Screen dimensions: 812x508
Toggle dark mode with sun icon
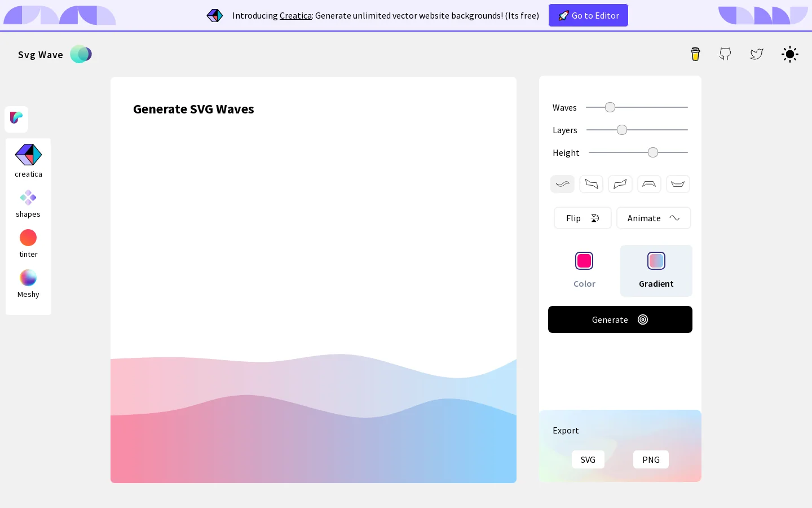pyautogui.click(x=790, y=54)
